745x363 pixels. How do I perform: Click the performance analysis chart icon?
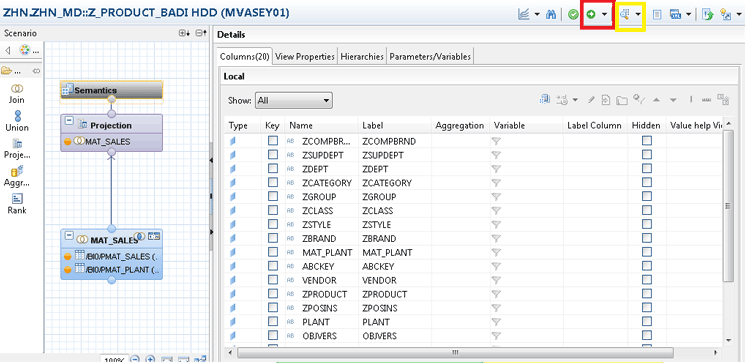pos(524,14)
